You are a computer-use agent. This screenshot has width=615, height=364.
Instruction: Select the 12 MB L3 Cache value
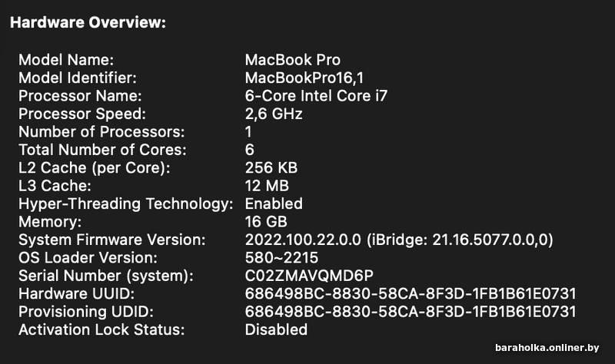tap(268, 186)
